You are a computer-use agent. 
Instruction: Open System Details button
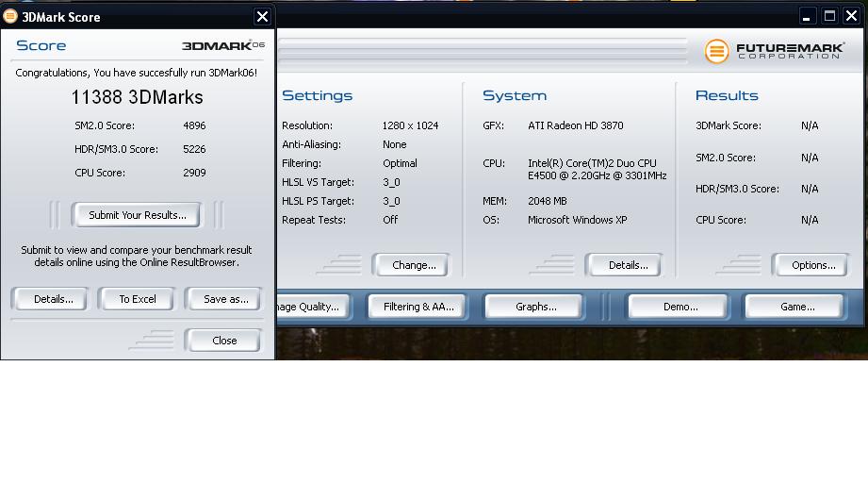[625, 265]
